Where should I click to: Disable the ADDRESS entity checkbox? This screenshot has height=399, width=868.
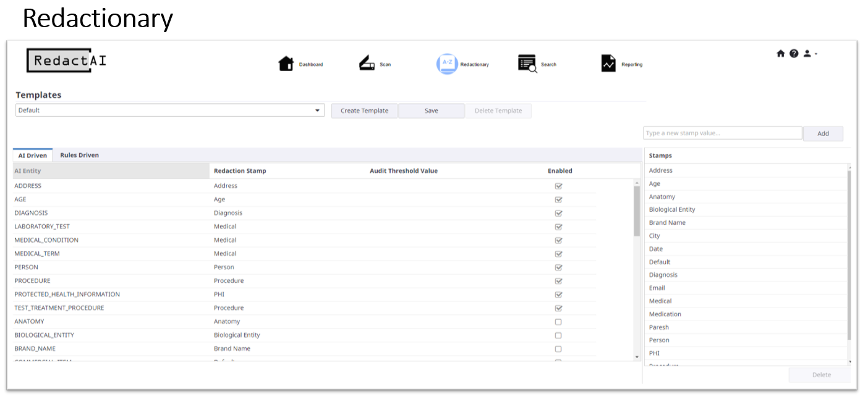click(558, 186)
